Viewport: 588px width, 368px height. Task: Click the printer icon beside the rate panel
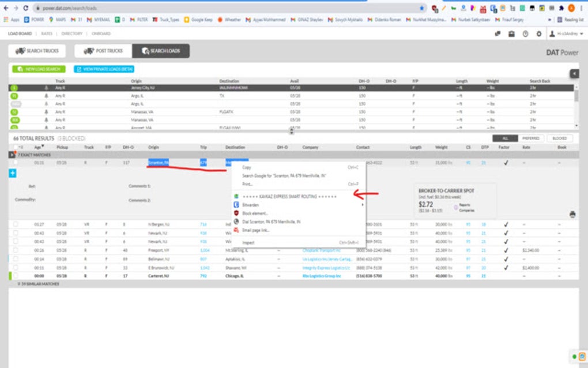click(x=572, y=213)
